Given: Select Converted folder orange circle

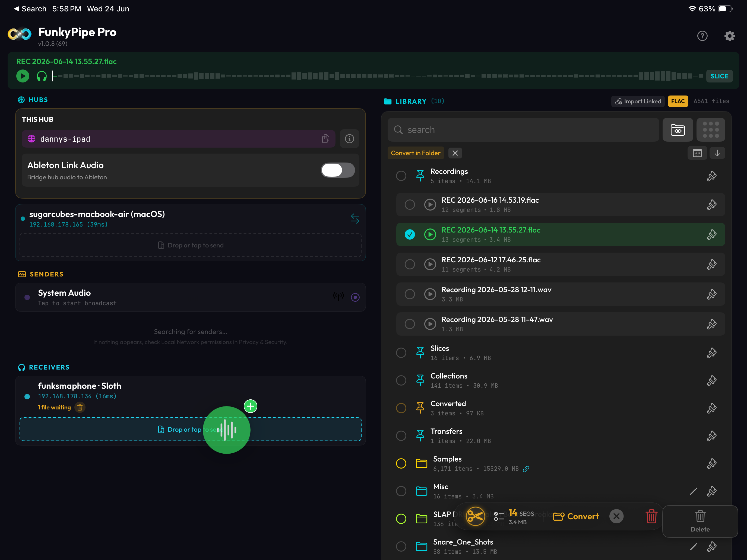Looking at the screenshot, I should click(401, 408).
